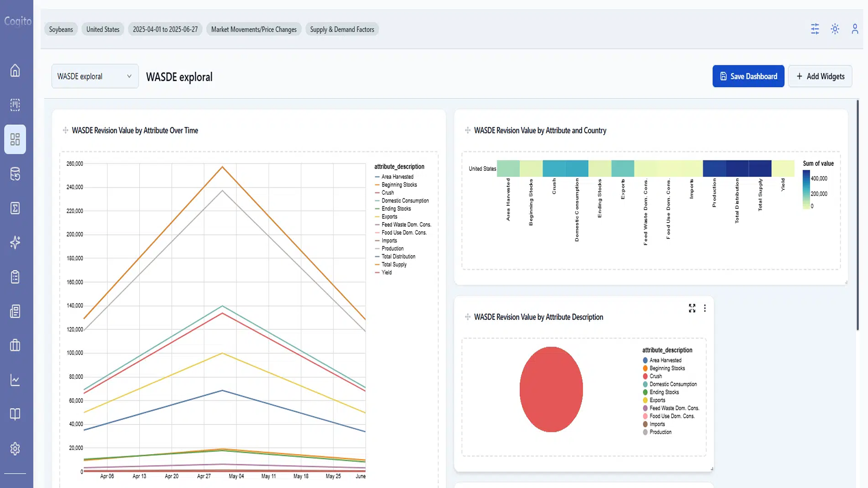Open the filter sliders settings icon

click(814, 29)
